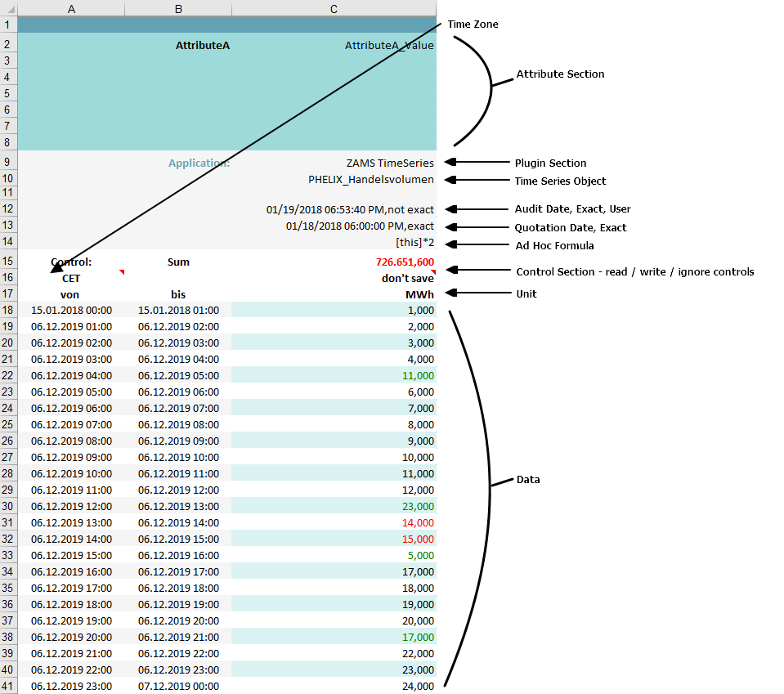
Task: Click the bis header cell
Action: [x=178, y=295]
